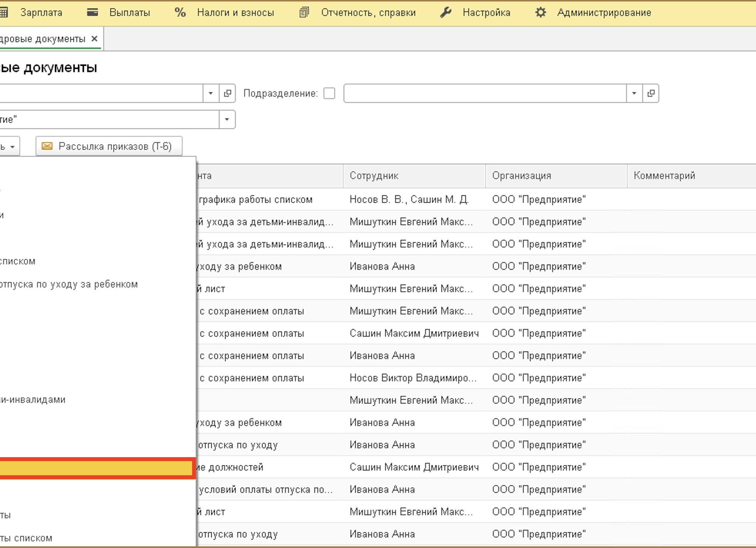Select the условий оплаты отпуска по... row

pos(476,490)
